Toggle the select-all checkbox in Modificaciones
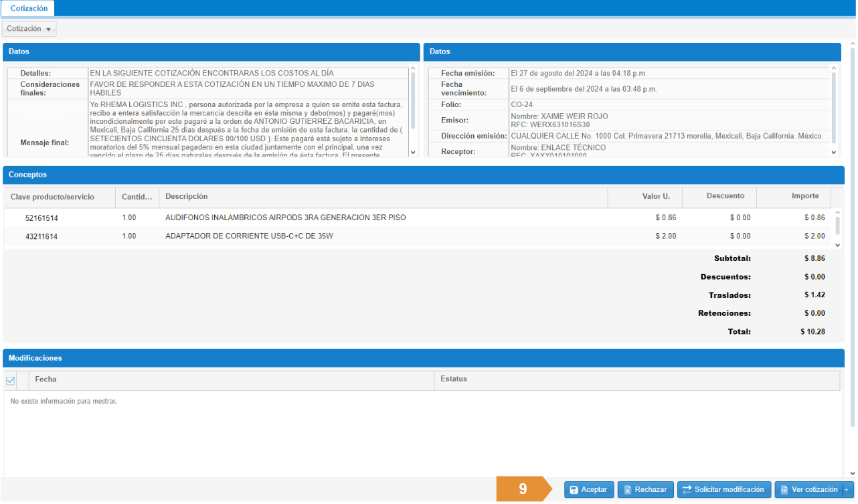The image size is (858, 504). pos(11,380)
